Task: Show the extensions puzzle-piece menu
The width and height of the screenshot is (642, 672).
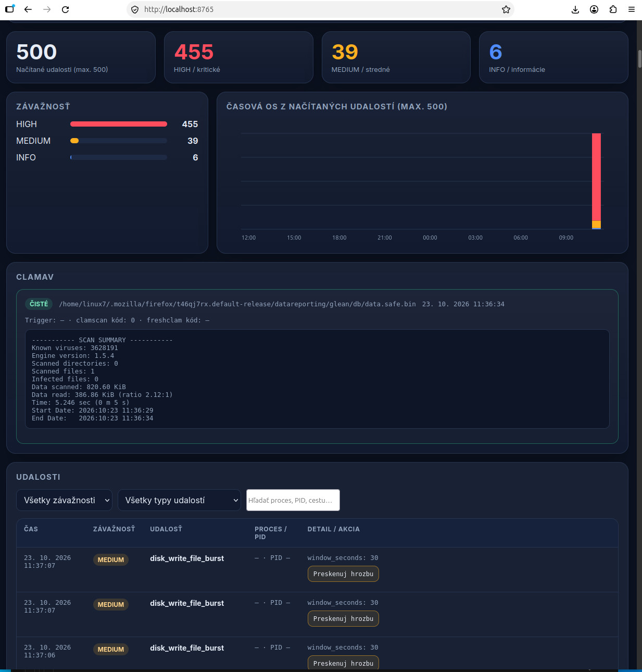Action: (613, 9)
